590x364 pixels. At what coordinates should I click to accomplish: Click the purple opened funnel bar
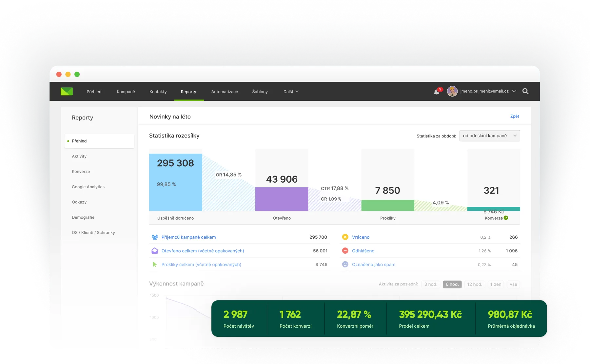pyautogui.click(x=282, y=199)
